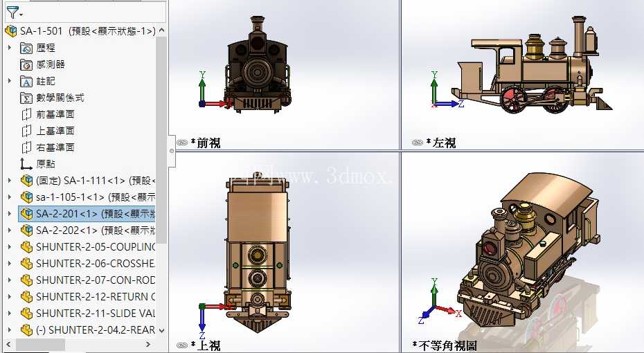The height and width of the screenshot is (353, 644).
Task: Click the link icon beside 前視 view
Action: click(182, 143)
